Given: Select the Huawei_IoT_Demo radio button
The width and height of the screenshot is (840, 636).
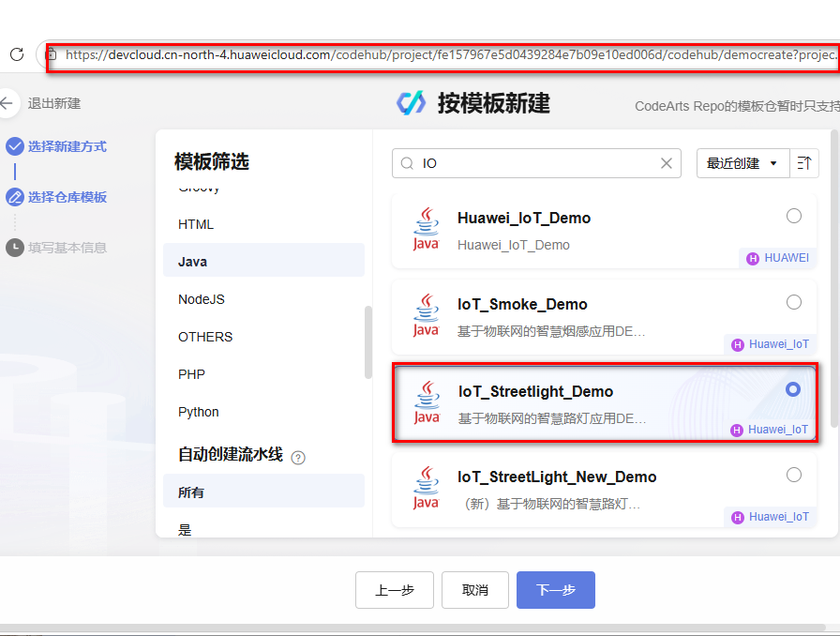Looking at the screenshot, I should 793,216.
